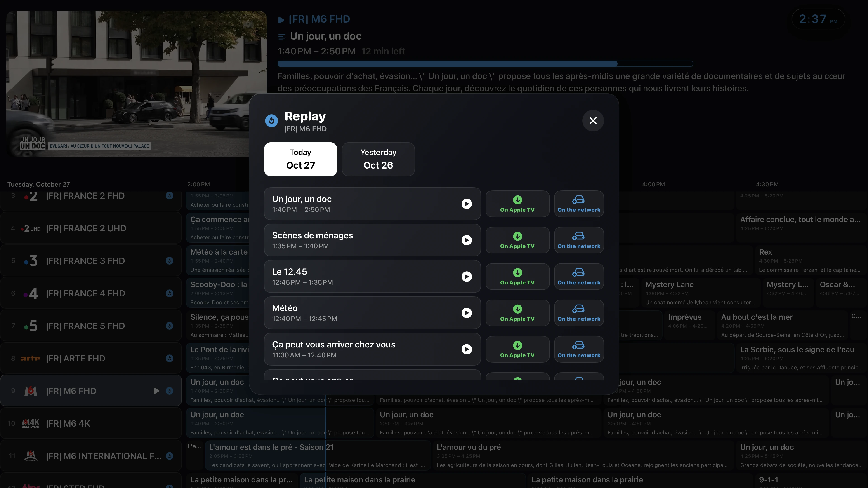Close the Replay dialog
Screen dimensions: 868x488
tap(593, 121)
